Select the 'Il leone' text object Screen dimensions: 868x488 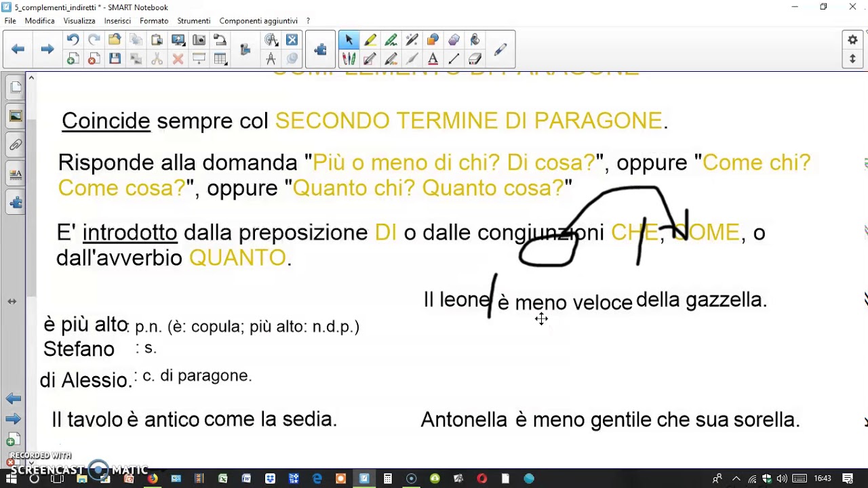[456, 300]
